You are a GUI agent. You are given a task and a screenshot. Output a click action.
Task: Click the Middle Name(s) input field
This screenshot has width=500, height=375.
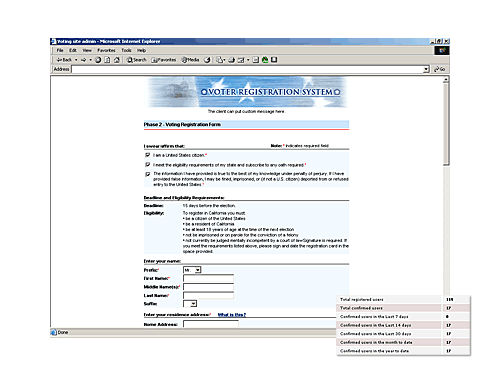click(208, 287)
